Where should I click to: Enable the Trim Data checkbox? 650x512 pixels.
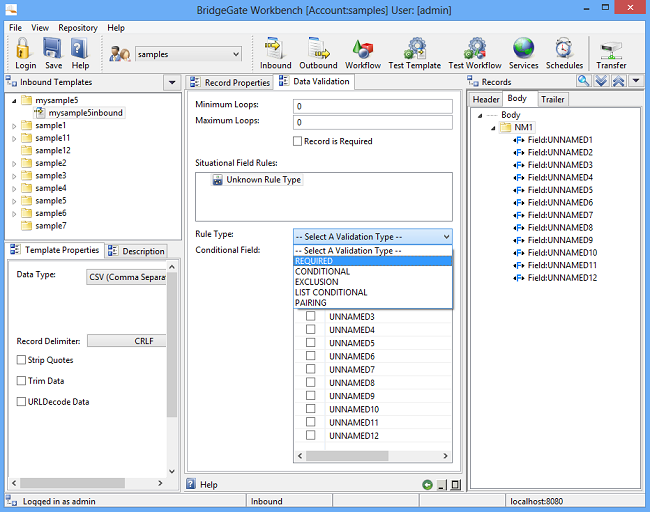[x=21, y=381]
